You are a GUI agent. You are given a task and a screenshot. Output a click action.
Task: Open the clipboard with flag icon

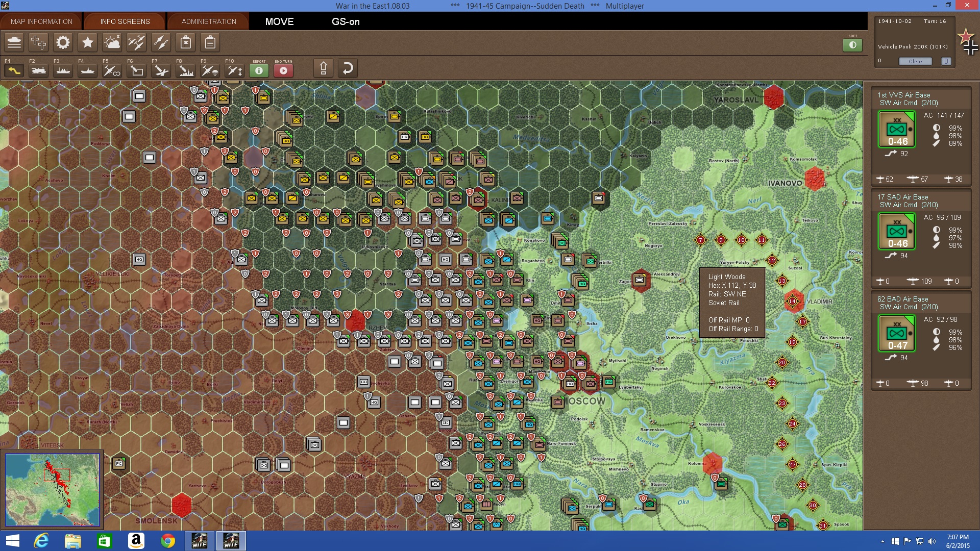[x=186, y=42]
